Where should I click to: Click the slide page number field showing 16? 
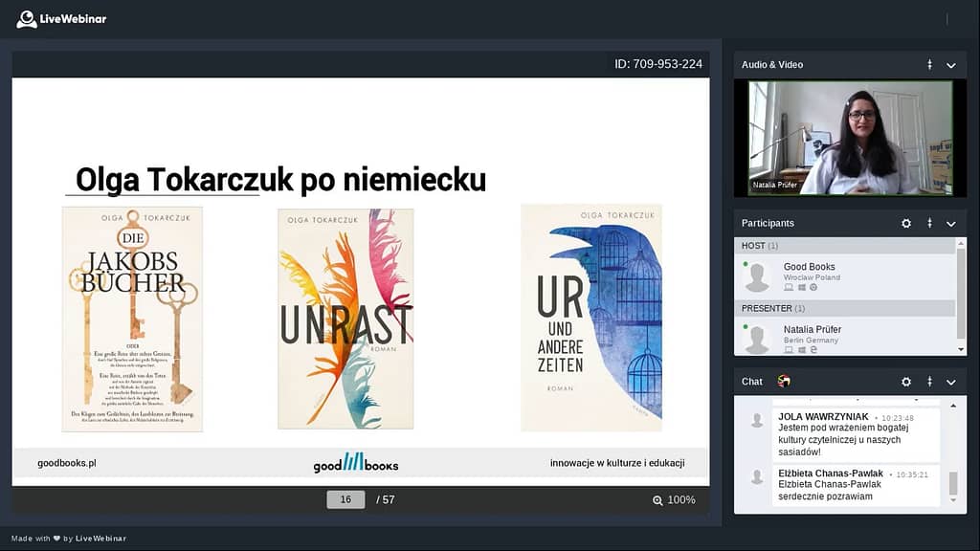tap(345, 499)
